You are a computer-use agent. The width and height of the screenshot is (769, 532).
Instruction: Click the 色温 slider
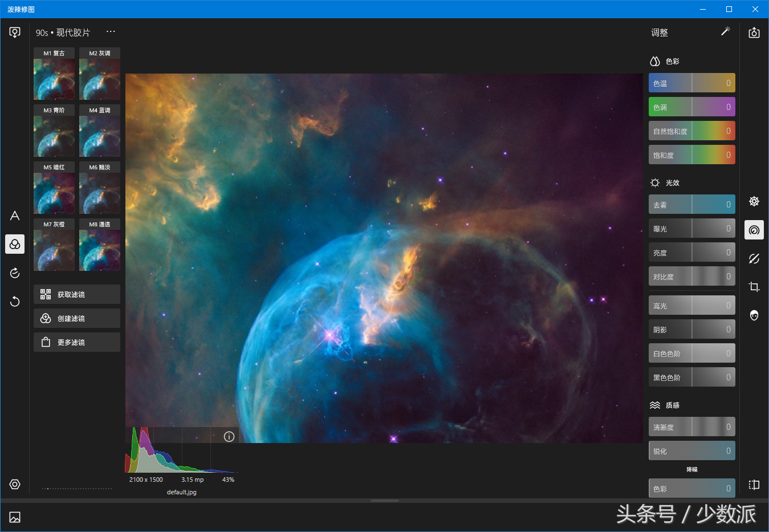click(x=691, y=83)
